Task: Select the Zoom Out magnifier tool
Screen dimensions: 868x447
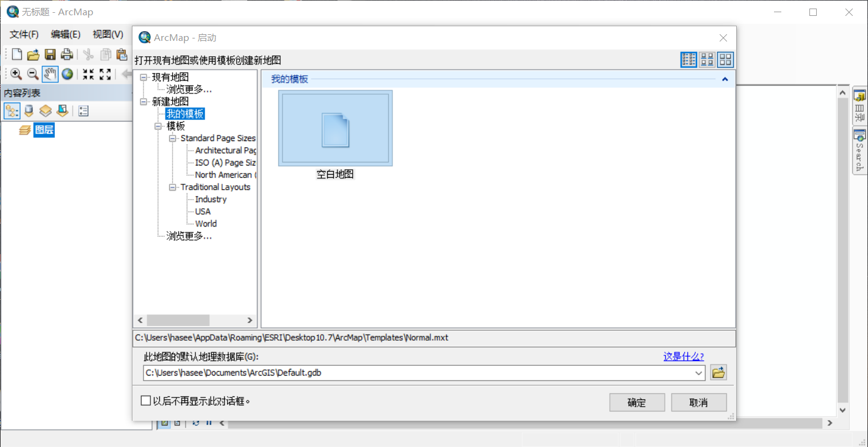Action: tap(33, 74)
